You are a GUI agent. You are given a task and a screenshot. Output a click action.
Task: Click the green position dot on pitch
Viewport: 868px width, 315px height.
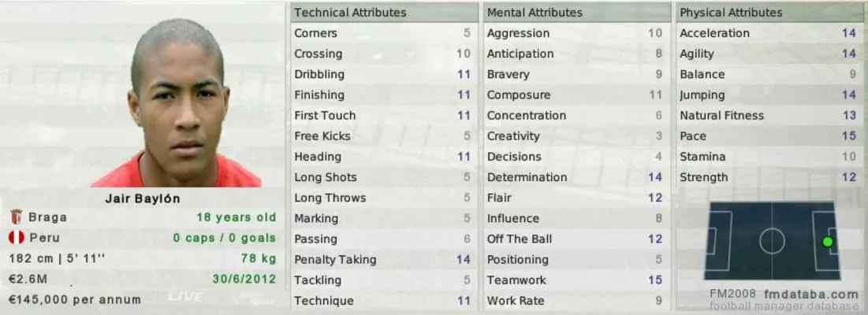827,242
